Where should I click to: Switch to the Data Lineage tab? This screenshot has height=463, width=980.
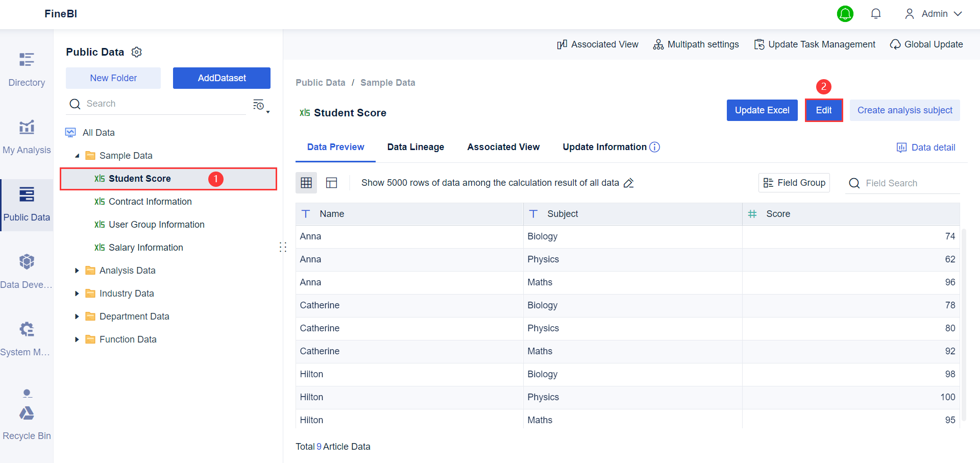point(415,147)
